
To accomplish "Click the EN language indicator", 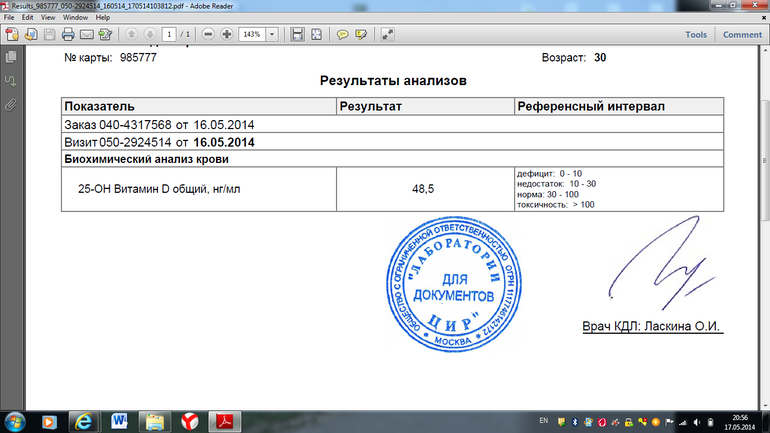I will (x=544, y=421).
